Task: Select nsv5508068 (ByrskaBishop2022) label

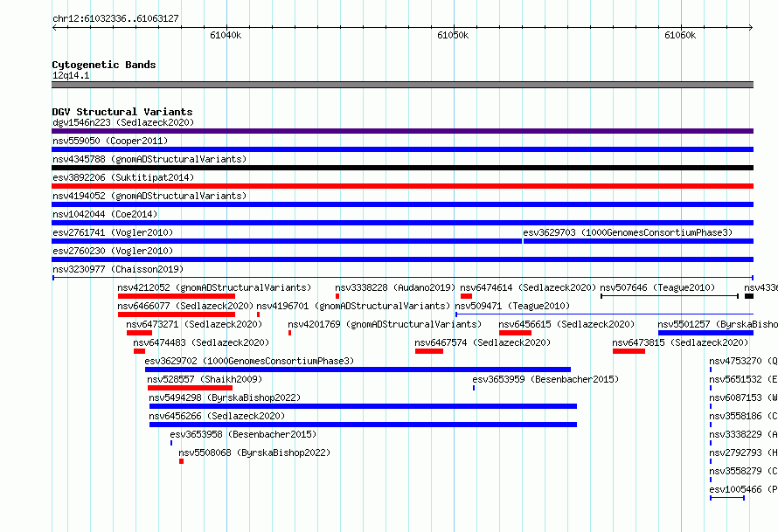Action: [254, 453]
